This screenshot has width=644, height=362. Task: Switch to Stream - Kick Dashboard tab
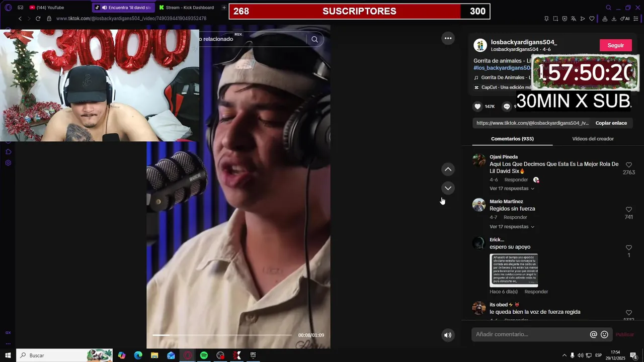click(187, 8)
